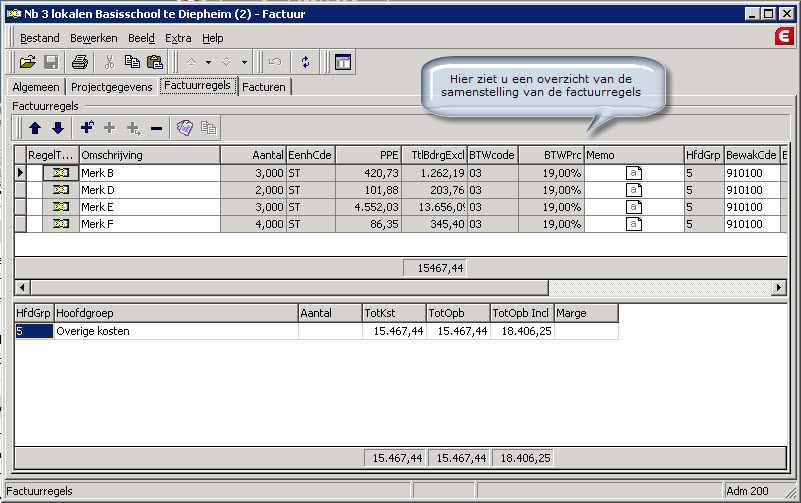Open dropdown next to up navigation arrow
This screenshot has width=801, height=503.
tap(208, 62)
